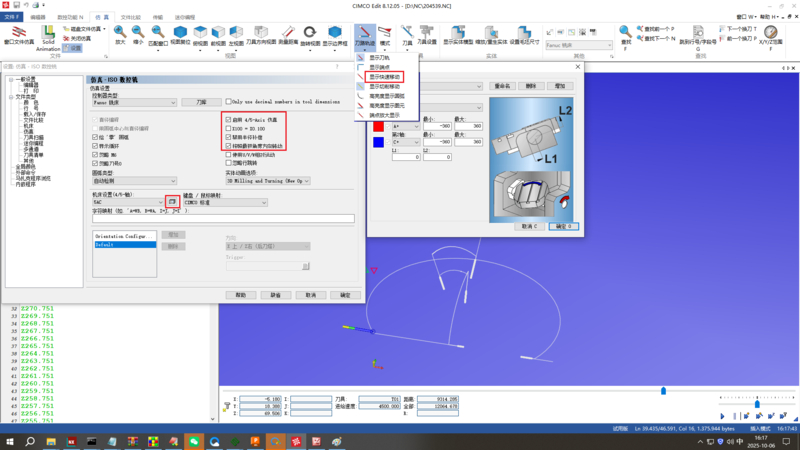Select 显示快速移动 from toolpath menu
800x450 pixels.
[x=385, y=76]
